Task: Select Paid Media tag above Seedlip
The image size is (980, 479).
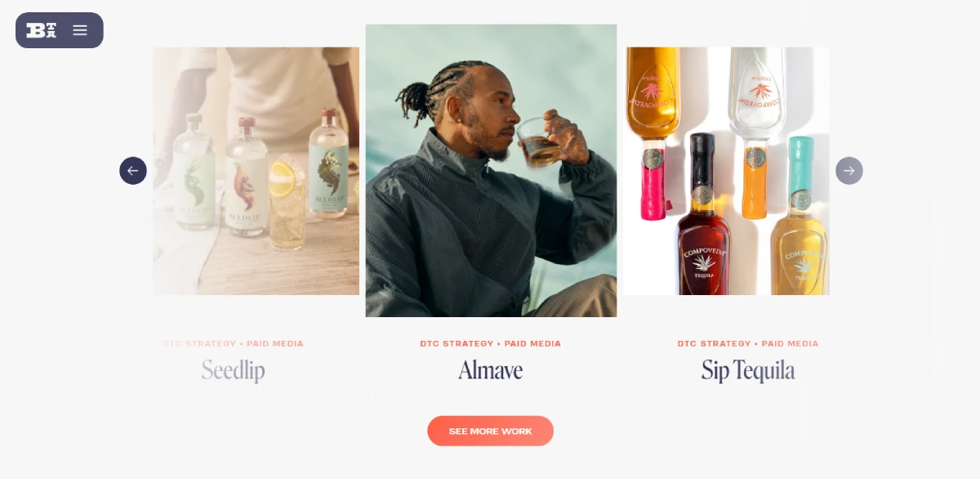Action: (275, 344)
